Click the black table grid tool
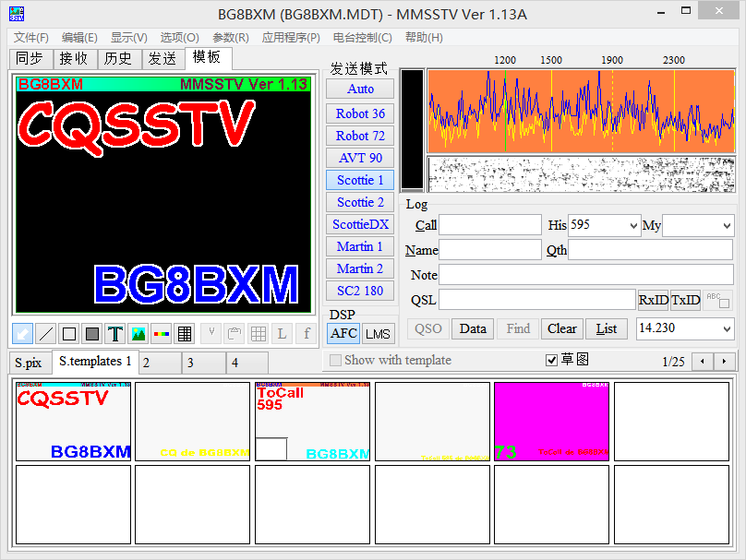Screen dimensions: 746x560 point(185,334)
